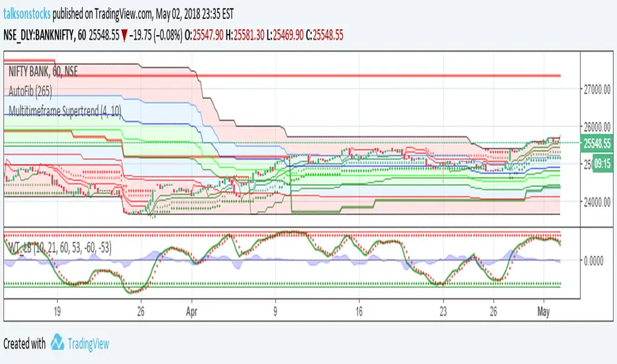Click the May date label

tap(544, 312)
